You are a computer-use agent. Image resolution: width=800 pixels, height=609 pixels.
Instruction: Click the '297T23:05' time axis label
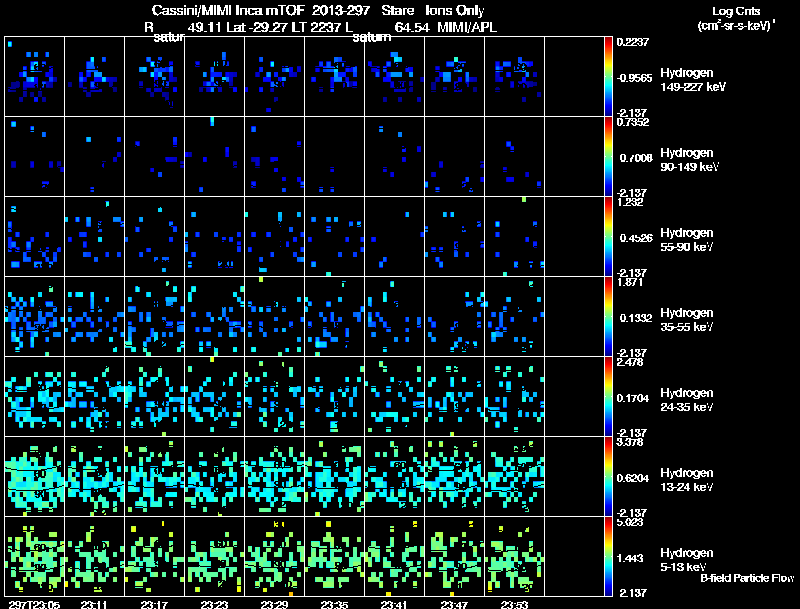point(35,605)
